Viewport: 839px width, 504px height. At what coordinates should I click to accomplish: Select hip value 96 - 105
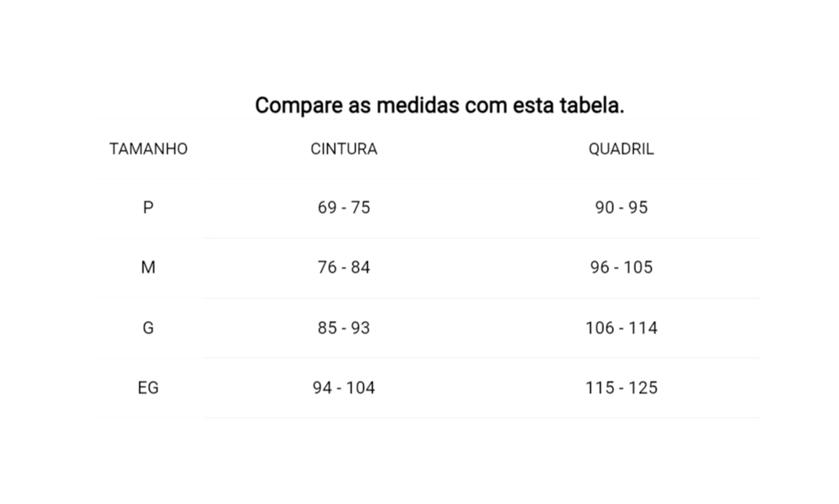pos(622,268)
